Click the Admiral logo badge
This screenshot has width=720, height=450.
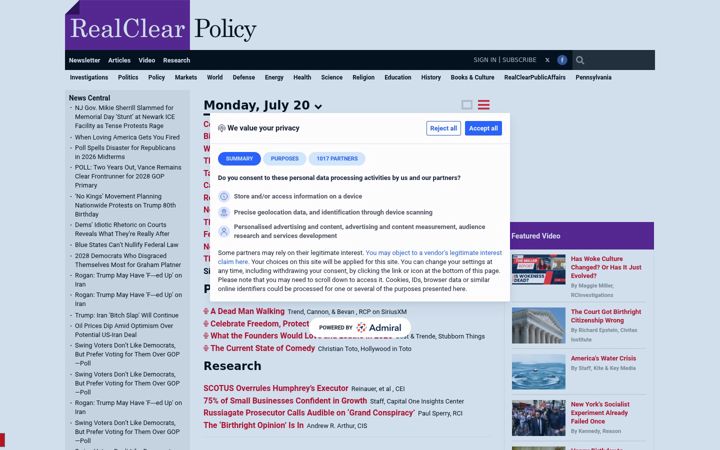[x=360, y=328]
